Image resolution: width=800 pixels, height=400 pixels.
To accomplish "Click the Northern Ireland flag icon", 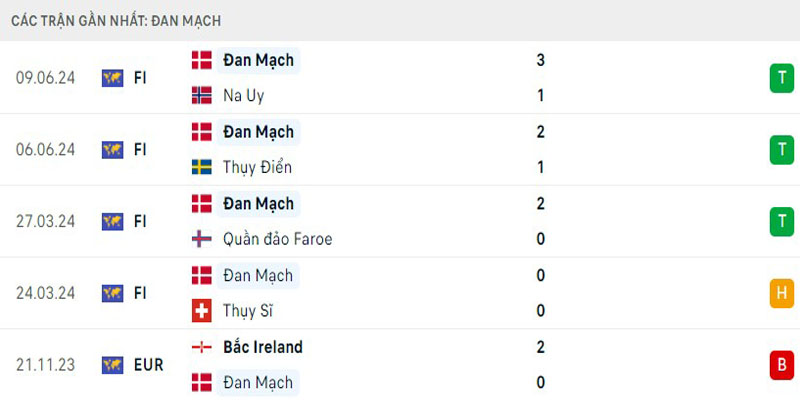I will tap(201, 347).
